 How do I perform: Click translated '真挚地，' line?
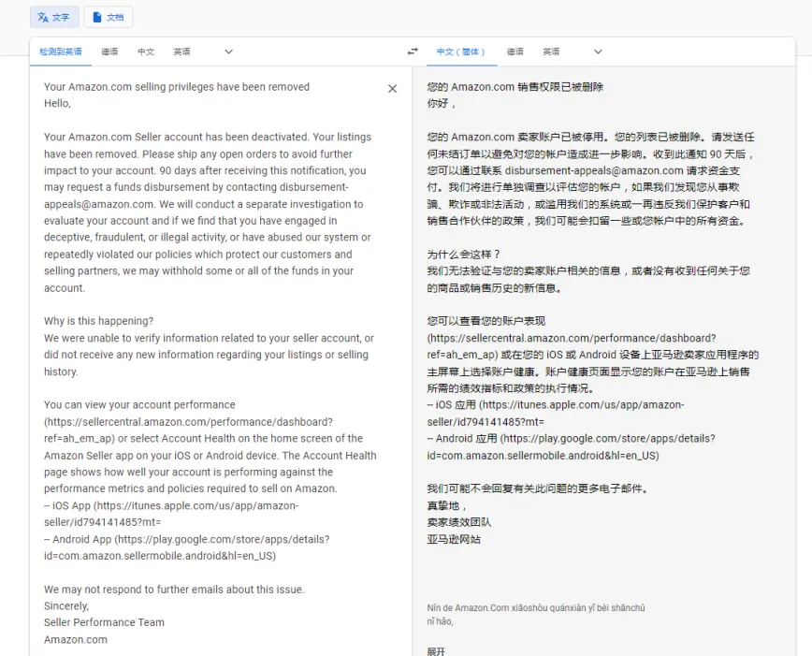[447, 505]
